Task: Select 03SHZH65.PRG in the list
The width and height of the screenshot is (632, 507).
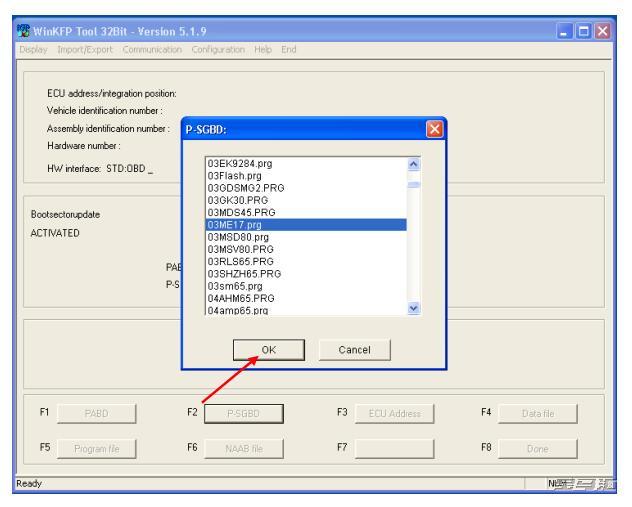Action: (x=306, y=274)
